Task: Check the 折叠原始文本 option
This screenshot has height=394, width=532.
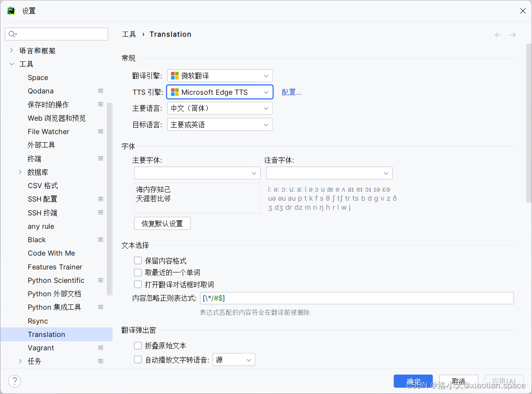Action: (x=138, y=346)
